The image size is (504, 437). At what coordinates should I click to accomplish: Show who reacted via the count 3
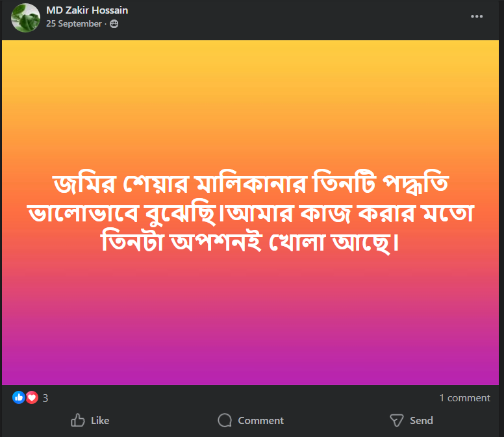point(45,398)
